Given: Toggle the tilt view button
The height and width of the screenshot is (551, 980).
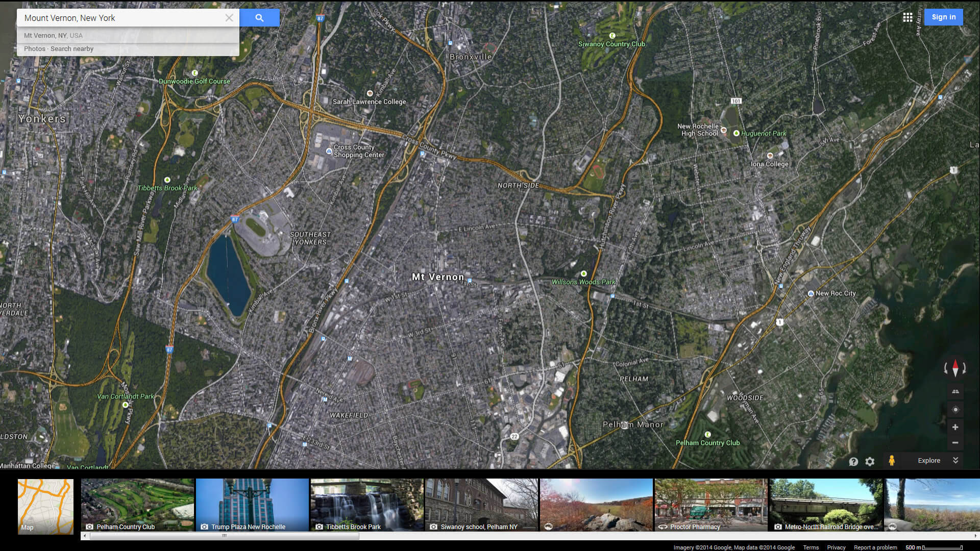Looking at the screenshot, I should pos(955,392).
